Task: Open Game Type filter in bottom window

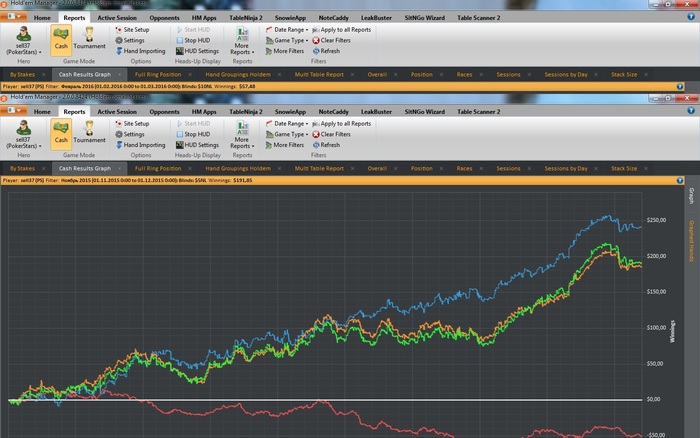Action: (287, 134)
